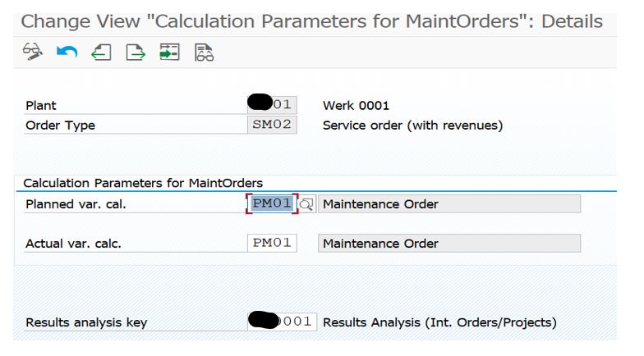Click the blue Undo arrow icon
Viewport: 644px width, 356px height.
[x=67, y=52]
